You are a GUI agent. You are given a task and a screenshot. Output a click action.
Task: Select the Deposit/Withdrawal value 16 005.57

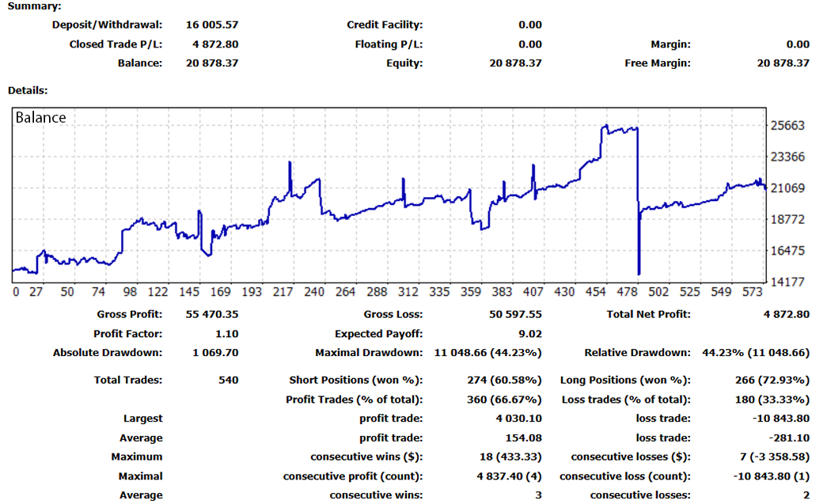coord(213,25)
